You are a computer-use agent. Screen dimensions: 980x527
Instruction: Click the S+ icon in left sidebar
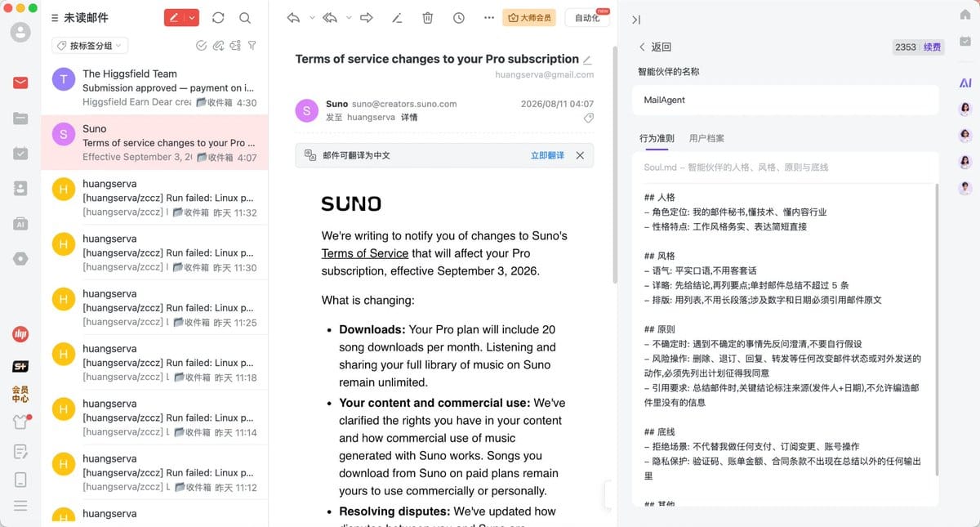pos(20,367)
